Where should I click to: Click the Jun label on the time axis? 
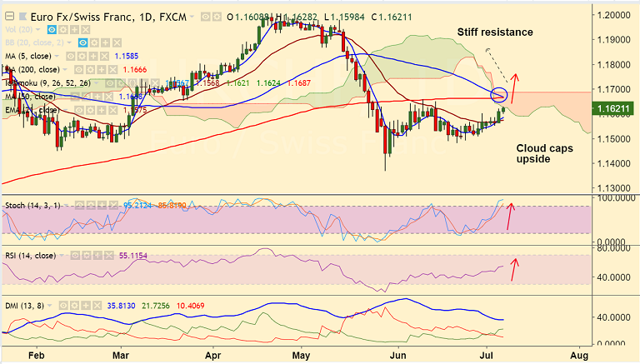[x=398, y=356]
